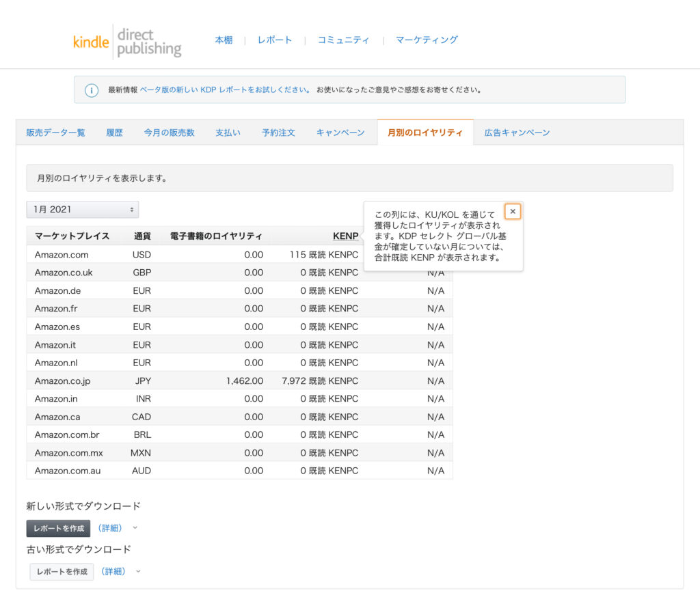The width and height of the screenshot is (700, 595).
Task: Switch to the 支払い tab
Action: click(x=228, y=133)
